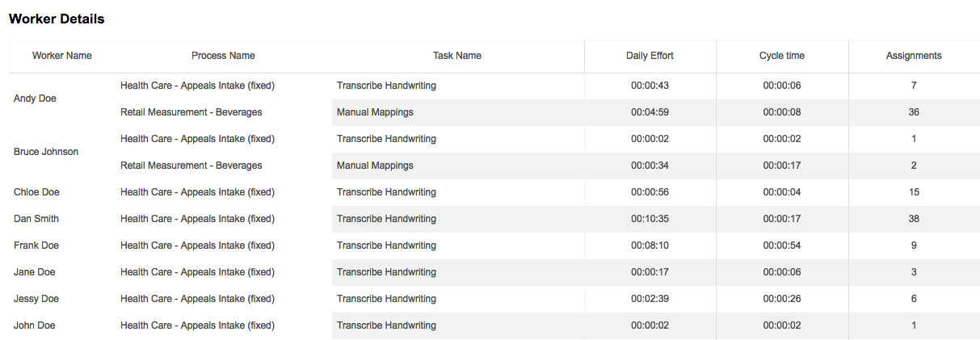Sort table by Daily Effort header

point(650,56)
